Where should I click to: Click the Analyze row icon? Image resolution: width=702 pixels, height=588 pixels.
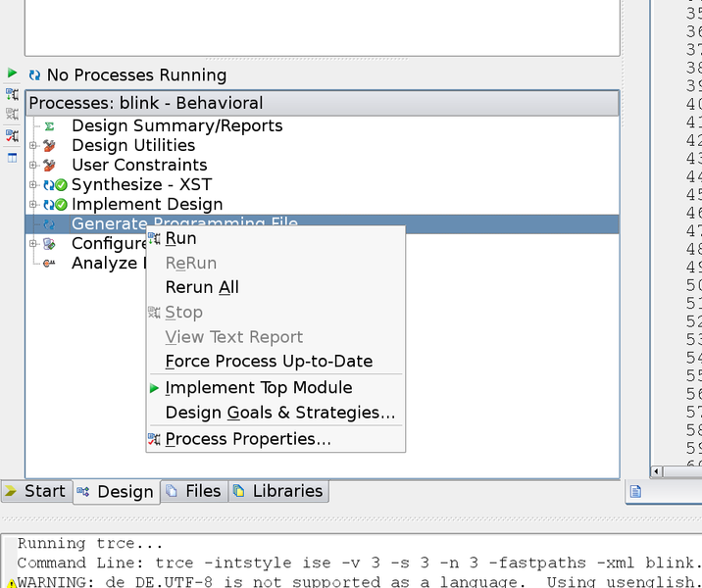[x=49, y=263]
